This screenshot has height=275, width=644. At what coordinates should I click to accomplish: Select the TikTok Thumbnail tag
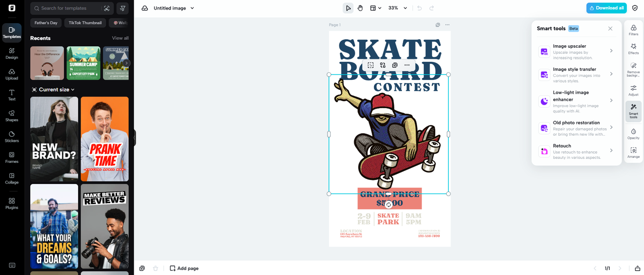click(x=85, y=23)
